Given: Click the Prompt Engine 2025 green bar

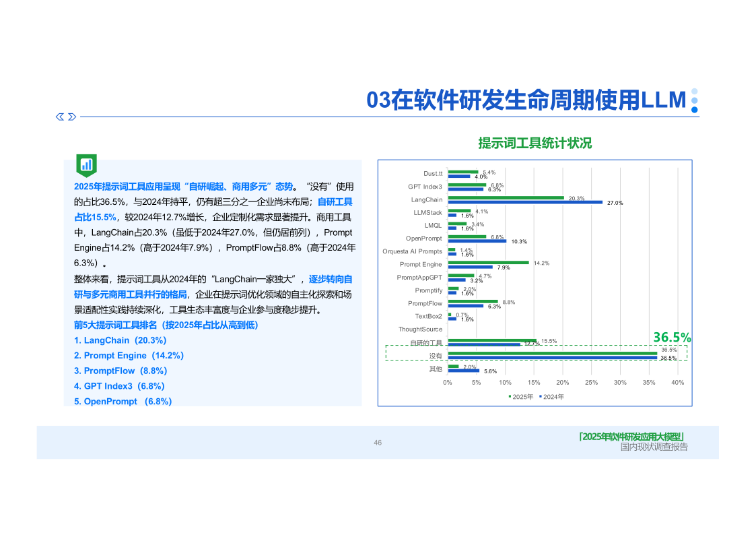Looking at the screenshot, I should point(489,262).
